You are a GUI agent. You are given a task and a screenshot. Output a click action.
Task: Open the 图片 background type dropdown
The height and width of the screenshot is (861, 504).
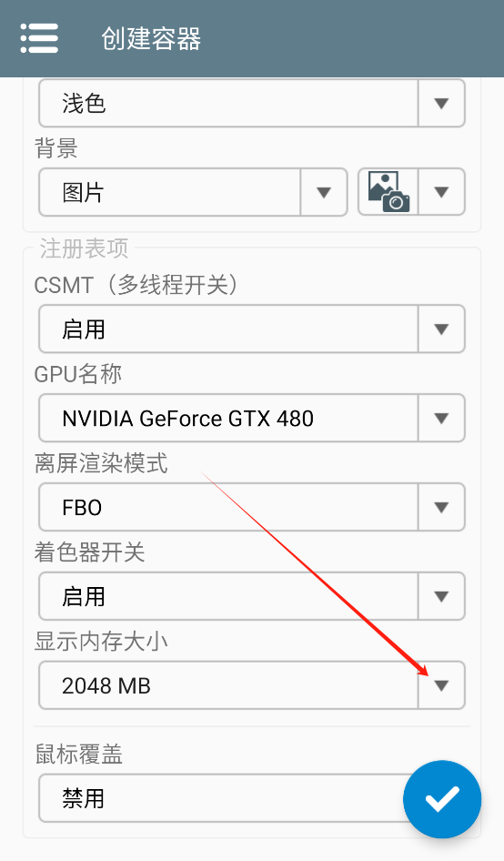pos(324,192)
